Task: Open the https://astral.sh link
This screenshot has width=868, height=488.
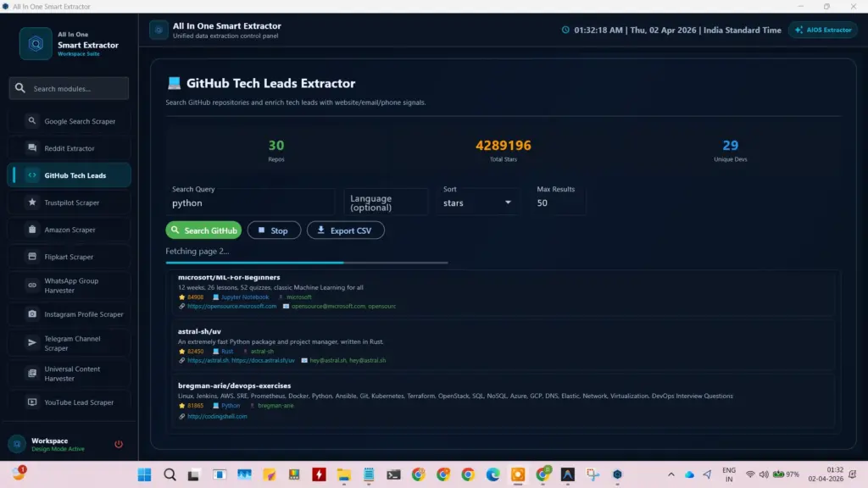Action: coord(208,360)
